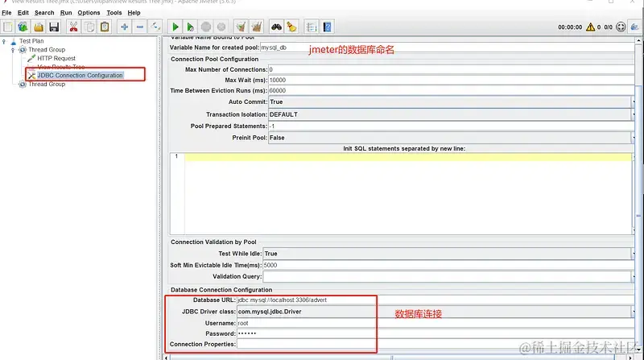
Task: Click the New test plan icon
Action: coord(8,27)
